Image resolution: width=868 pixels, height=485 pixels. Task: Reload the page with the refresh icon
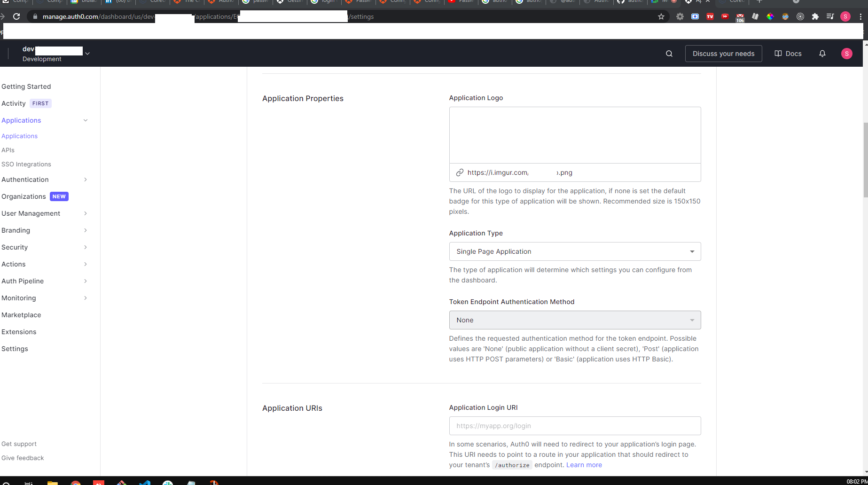16,16
